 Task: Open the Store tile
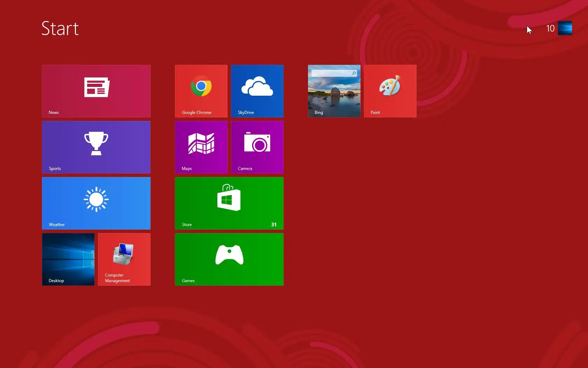[229, 203]
